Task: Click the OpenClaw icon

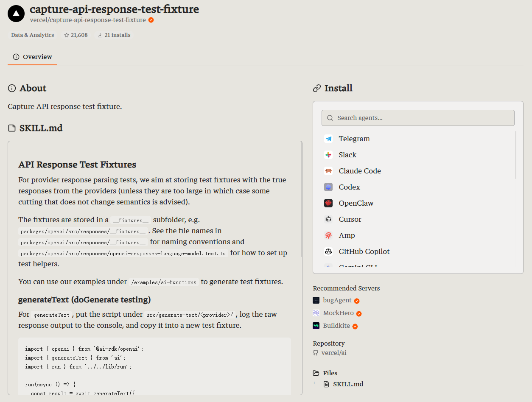Action: pyautogui.click(x=328, y=203)
